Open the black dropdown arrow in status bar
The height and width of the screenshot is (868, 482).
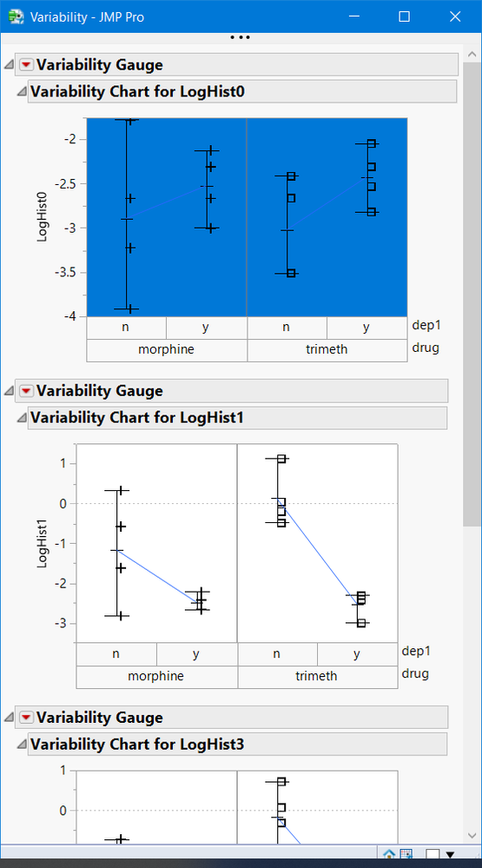pyautogui.click(x=450, y=856)
